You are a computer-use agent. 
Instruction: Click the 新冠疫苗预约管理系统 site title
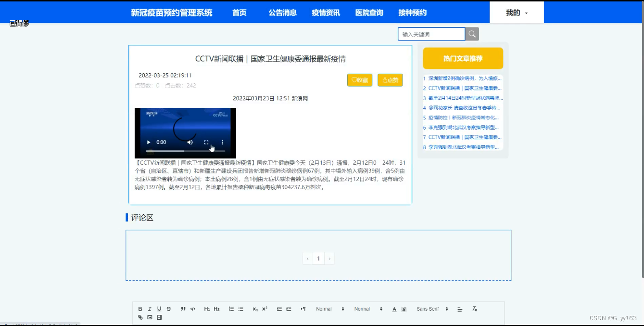click(172, 13)
